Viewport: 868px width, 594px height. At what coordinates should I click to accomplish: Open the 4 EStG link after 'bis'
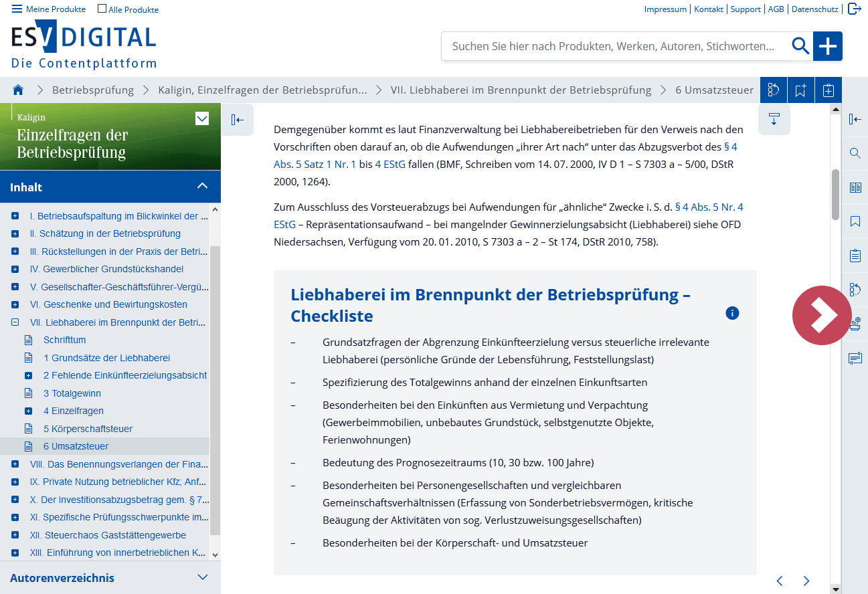[392, 164]
